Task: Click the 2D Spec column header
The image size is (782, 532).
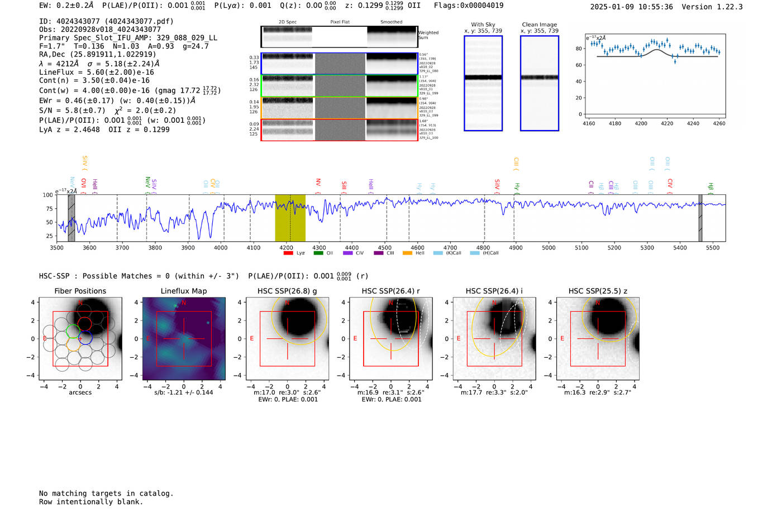Action: (x=288, y=22)
